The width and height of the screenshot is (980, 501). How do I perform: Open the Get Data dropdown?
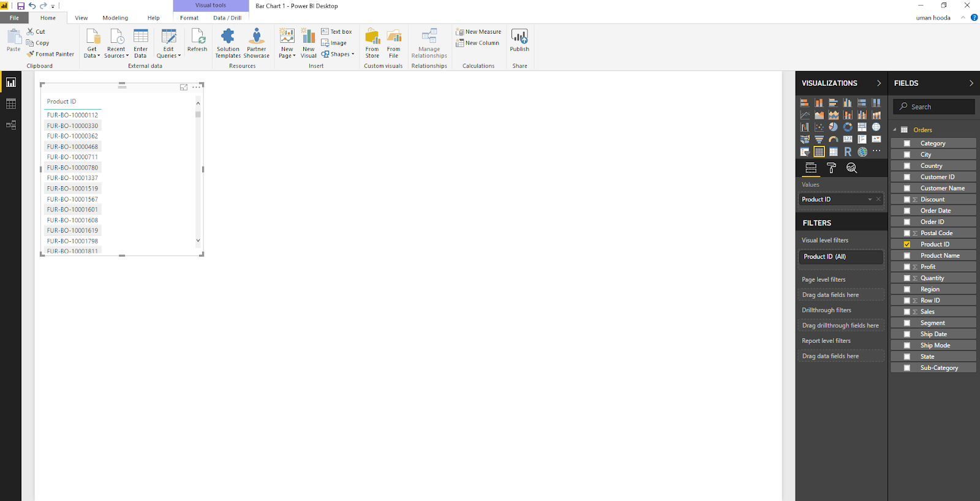pos(92,43)
